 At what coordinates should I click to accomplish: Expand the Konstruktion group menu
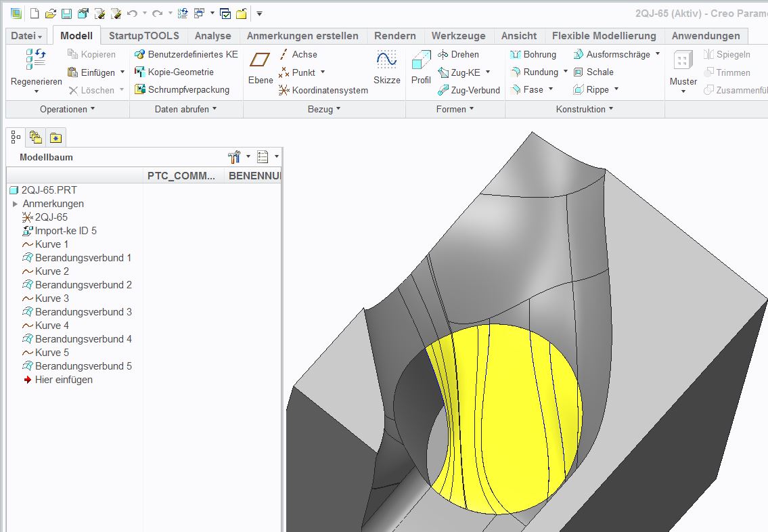pyautogui.click(x=585, y=109)
